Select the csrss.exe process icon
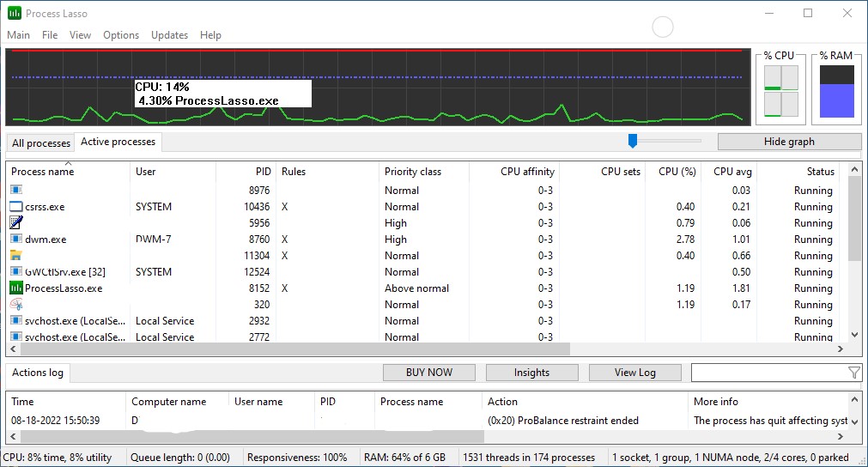Screen dimensions: 868x467 pyautogui.click(x=16, y=206)
